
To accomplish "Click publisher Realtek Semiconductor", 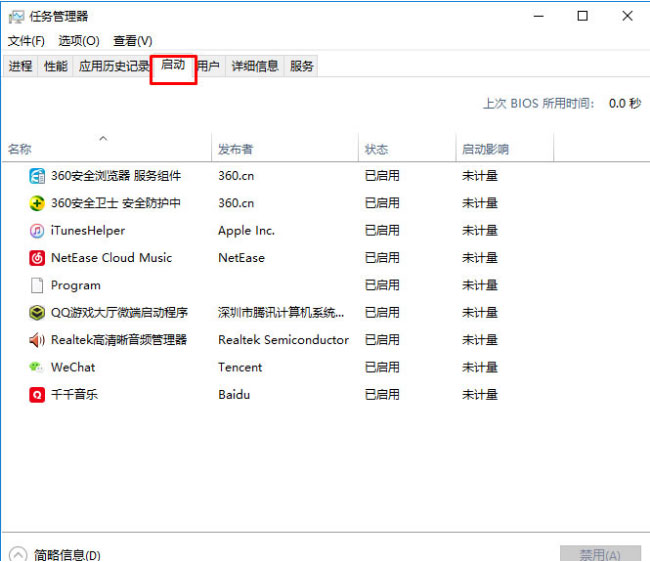I will (283, 340).
